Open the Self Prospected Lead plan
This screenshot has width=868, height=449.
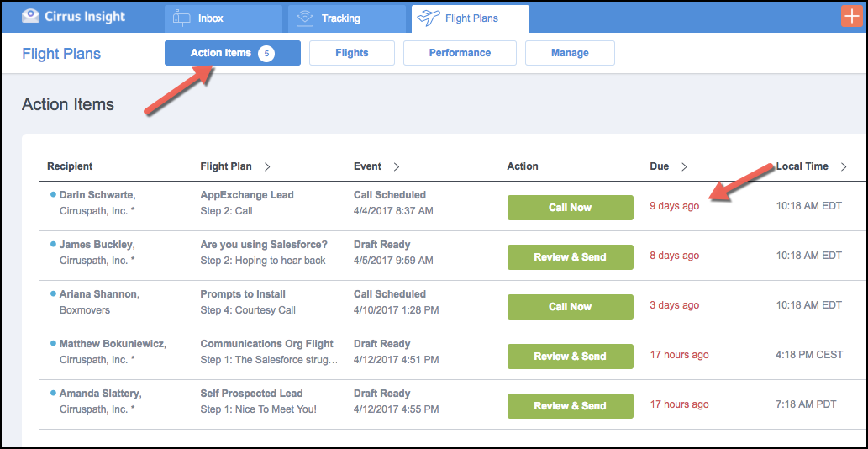tap(251, 393)
